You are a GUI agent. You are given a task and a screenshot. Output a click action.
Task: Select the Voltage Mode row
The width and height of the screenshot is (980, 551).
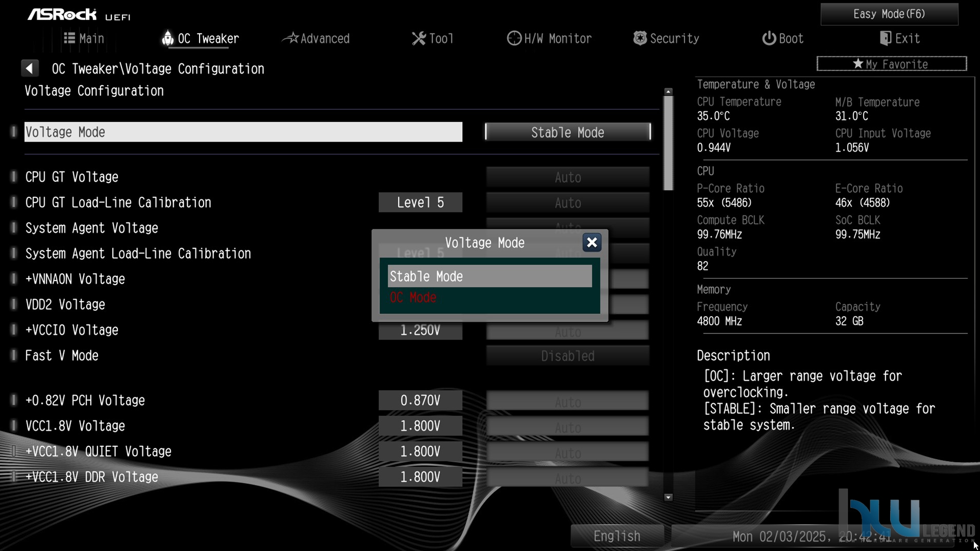(x=243, y=132)
